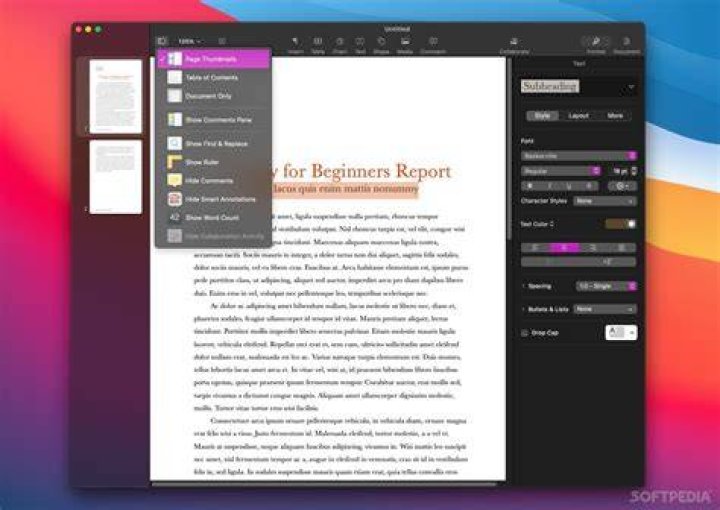Click the More tab in inspector
This screenshot has width=720, height=510.
[615, 116]
